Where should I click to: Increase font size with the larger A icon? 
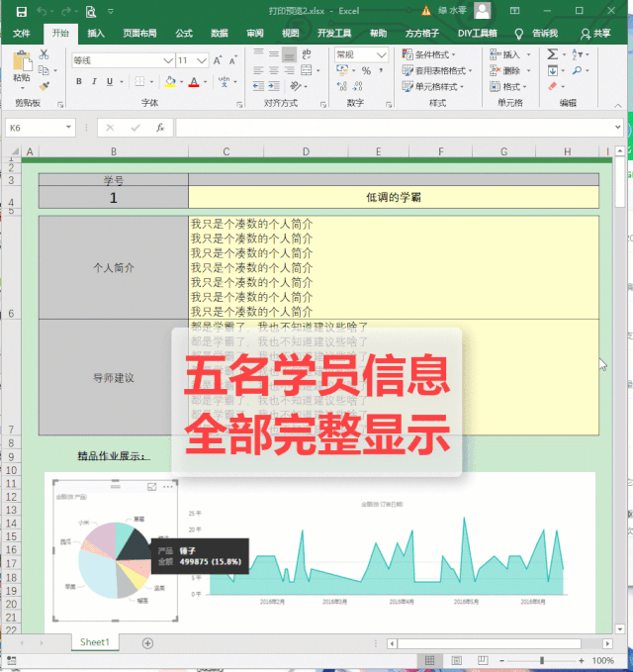coord(218,60)
